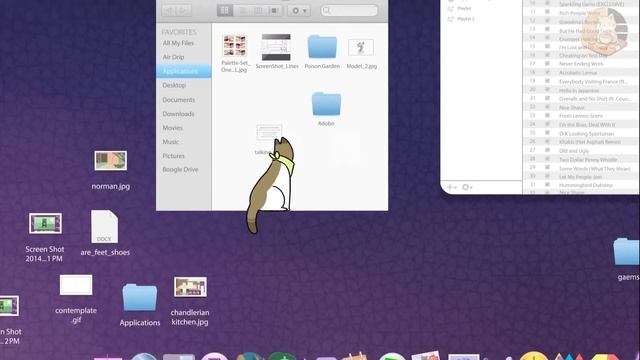Select chandlerian kitchen.jpg on the desktop
The width and height of the screenshot is (640, 360).
pyautogui.click(x=190, y=287)
